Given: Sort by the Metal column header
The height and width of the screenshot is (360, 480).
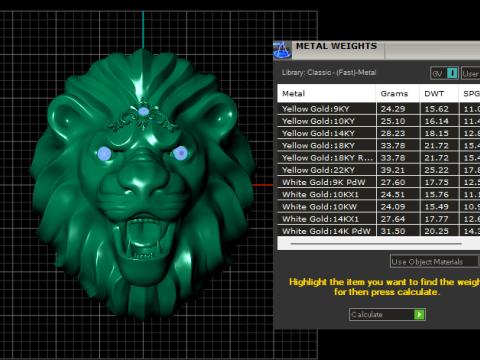Looking at the screenshot, I should 327,93.
